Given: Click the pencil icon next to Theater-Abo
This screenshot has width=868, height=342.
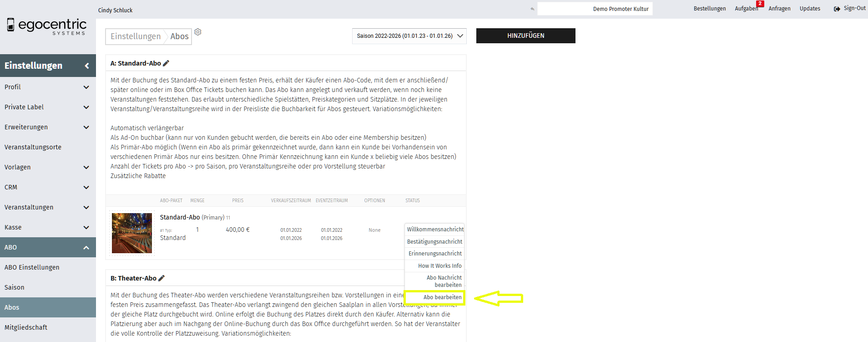Looking at the screenshot, I should click(161, 278).
